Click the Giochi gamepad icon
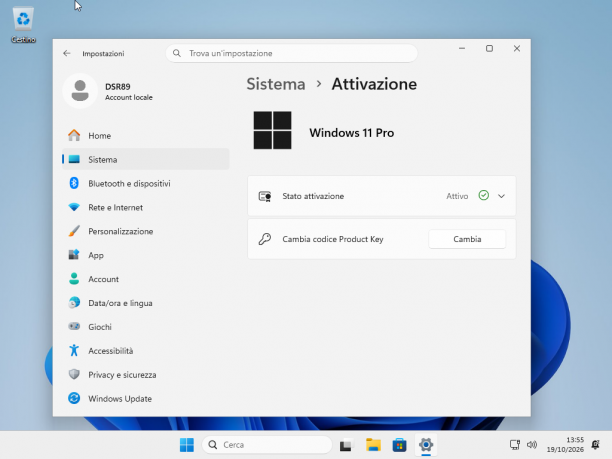The height and width of the screenshot is (459, 612). coord(74,326)
